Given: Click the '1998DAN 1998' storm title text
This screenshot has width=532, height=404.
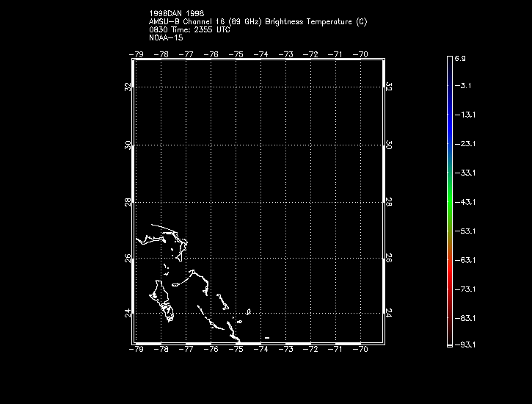Looking at the screenshot, I should pos(177,13).
